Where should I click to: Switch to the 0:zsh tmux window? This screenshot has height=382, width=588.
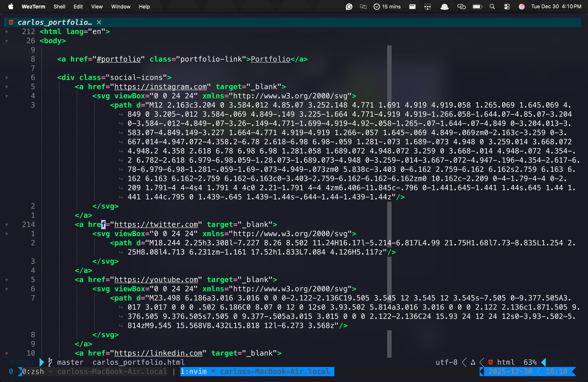click(x=33, y=371)
